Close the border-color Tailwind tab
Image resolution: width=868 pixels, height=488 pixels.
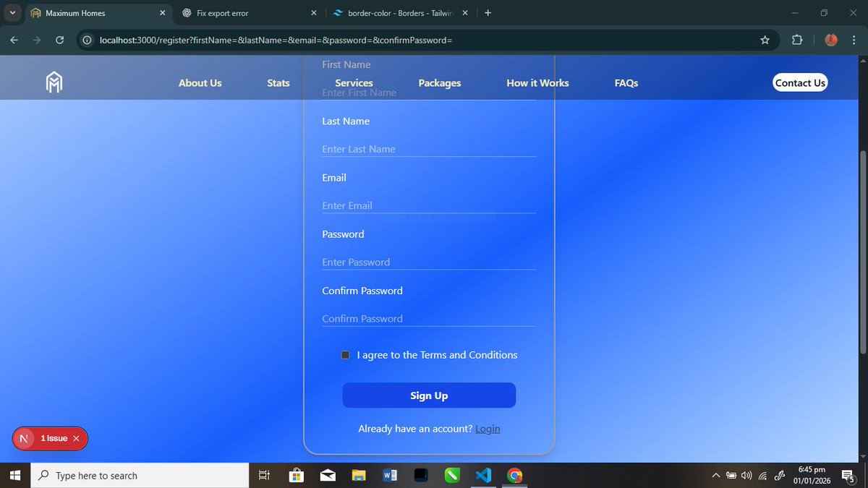pyautogui.click(x=464, y=13)
